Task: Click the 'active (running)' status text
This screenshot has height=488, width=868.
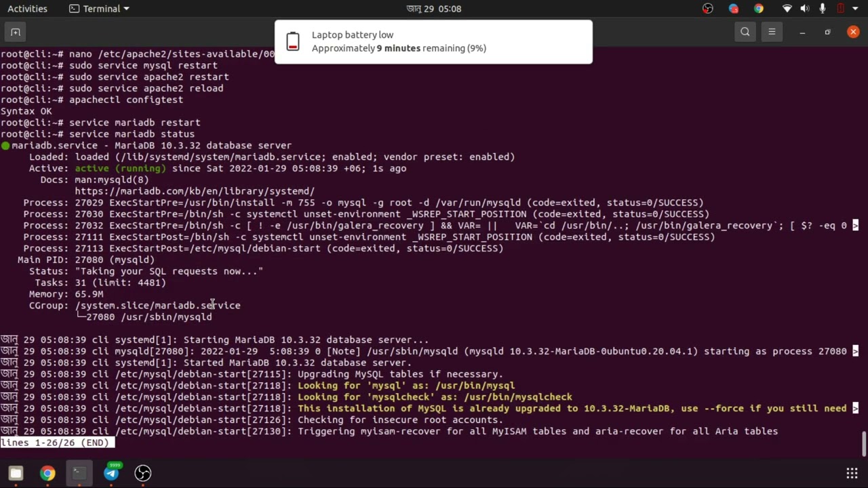Action: click(120, 168)
